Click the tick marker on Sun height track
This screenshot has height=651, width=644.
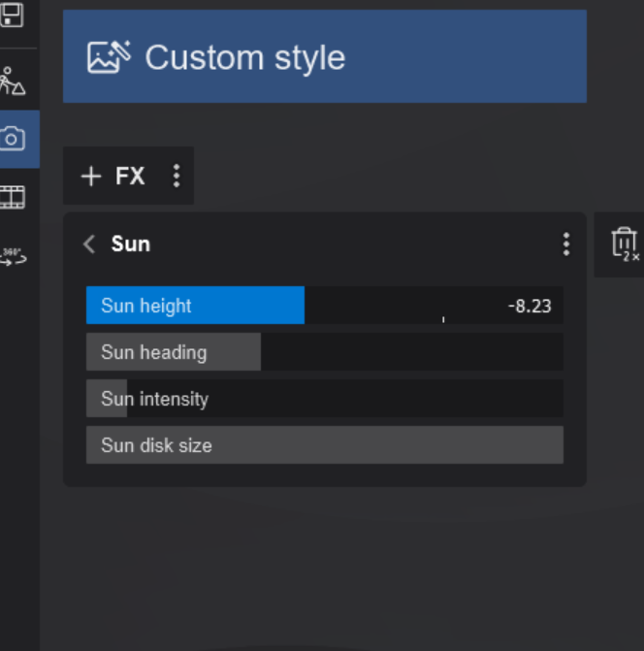click(x=443, y=318)
